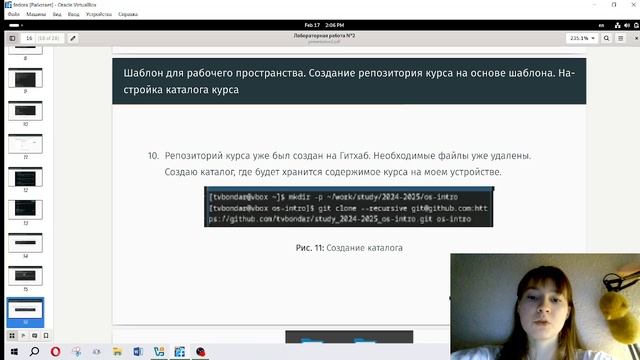Viewport: 640px width, 360px height.
Task: Open the en keyboard layout indicator
Action: click(x=601, y=25)
